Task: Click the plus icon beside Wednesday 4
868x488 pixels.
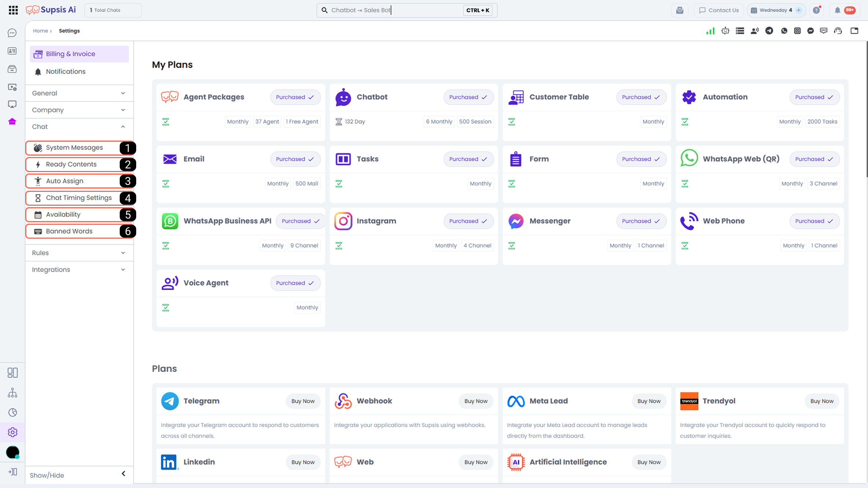Action: (x=799, y=10)
